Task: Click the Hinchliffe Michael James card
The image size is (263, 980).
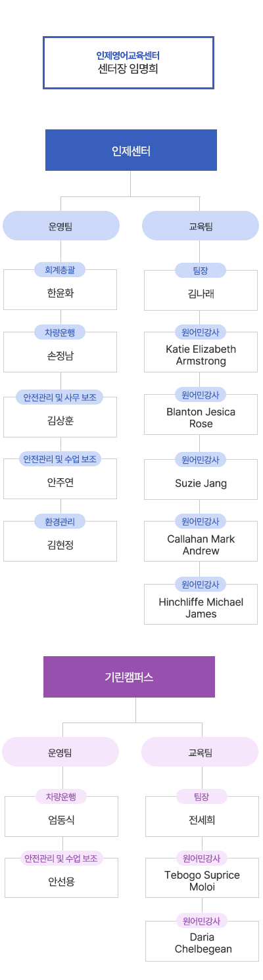Action: (x=201, y=604)
